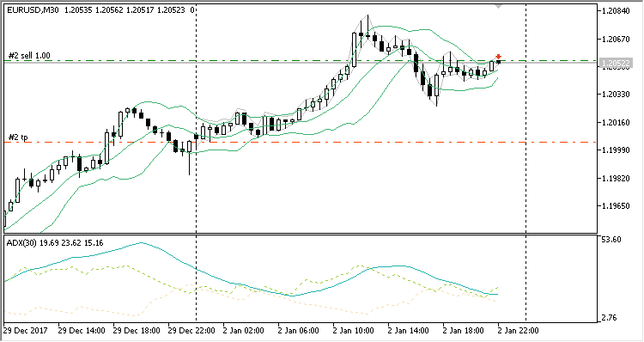Click the current price tag 1.20522

(x=616, y=63)
